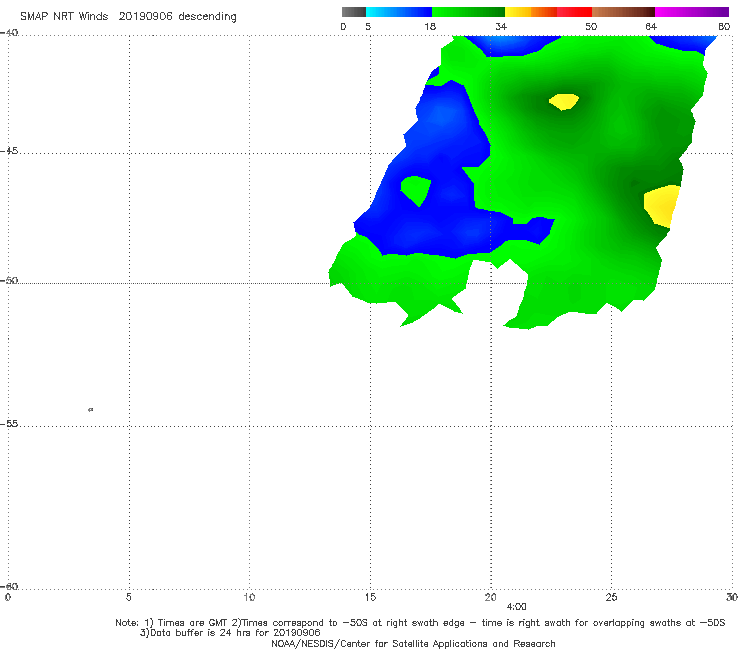Click the red segment of the color bar
The width and height of the screenshot is (740, 650).
click(574, 12)
